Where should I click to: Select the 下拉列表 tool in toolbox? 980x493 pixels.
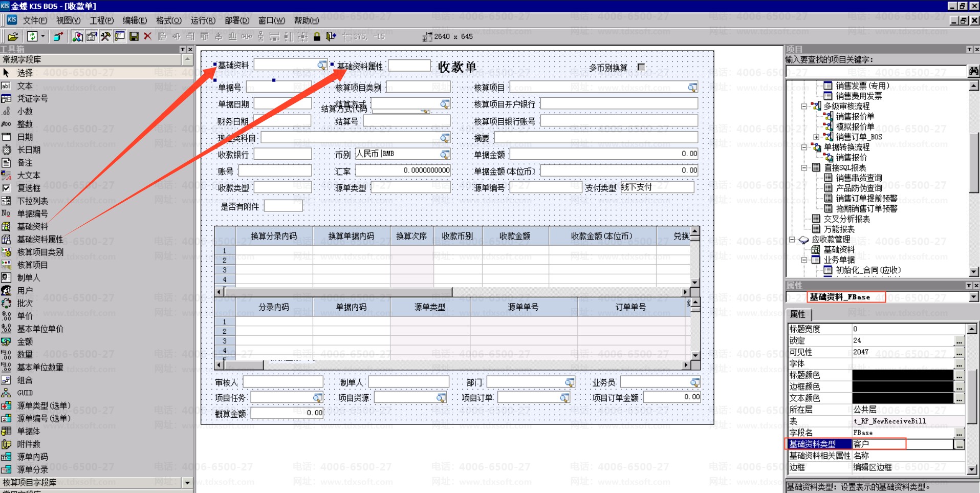32,201
